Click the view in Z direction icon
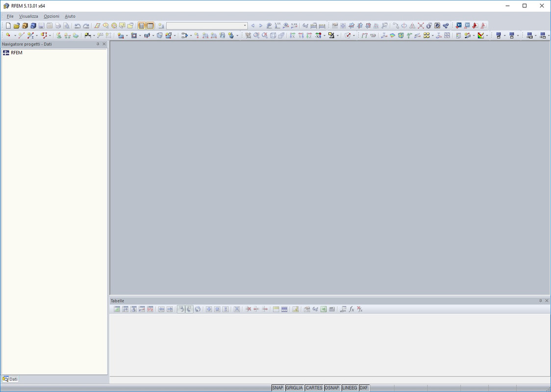Image resolution: width=551 pixels, height=392 pixels. [x=309, y=35]
